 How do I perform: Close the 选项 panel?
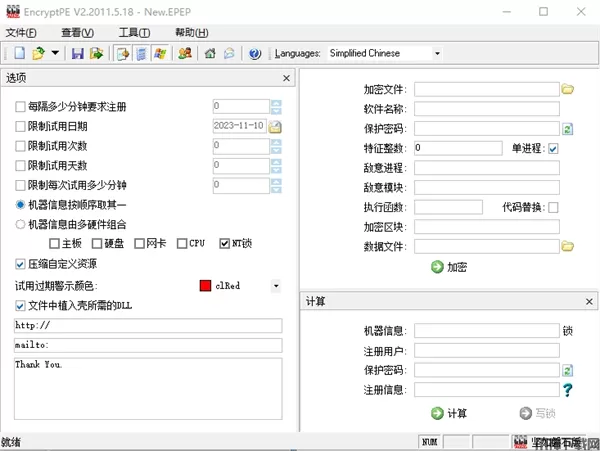click(x=286, y=78)
